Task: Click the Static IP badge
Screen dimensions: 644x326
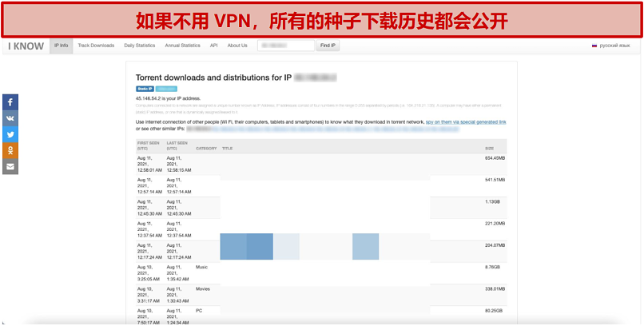Action: [x=145, y=89]
